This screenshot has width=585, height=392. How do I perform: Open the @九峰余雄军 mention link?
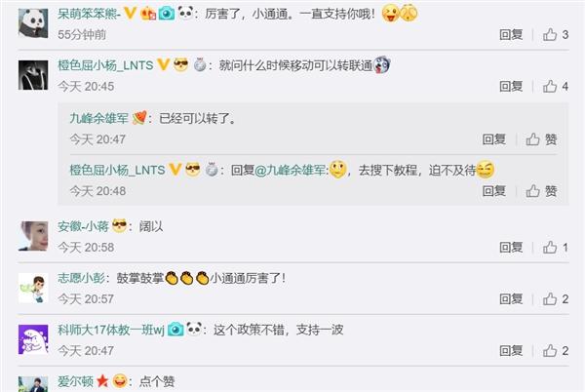[292, 171]
